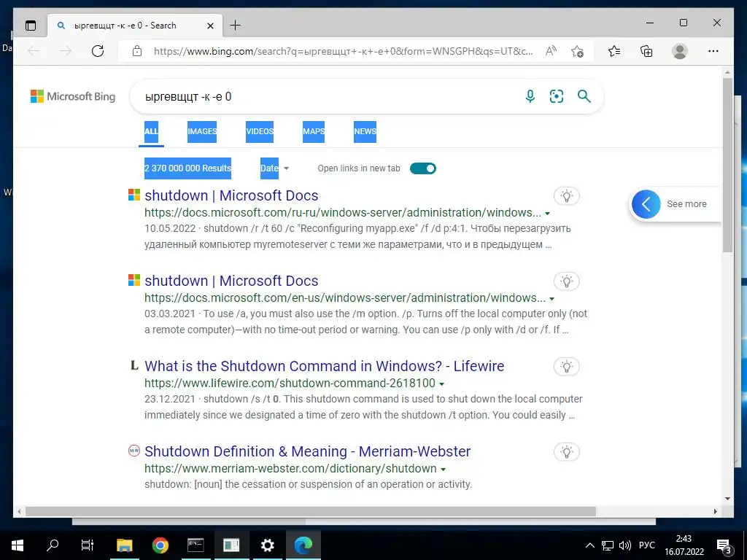Go to Microsoft Bing home logo

tap(73, 96)
